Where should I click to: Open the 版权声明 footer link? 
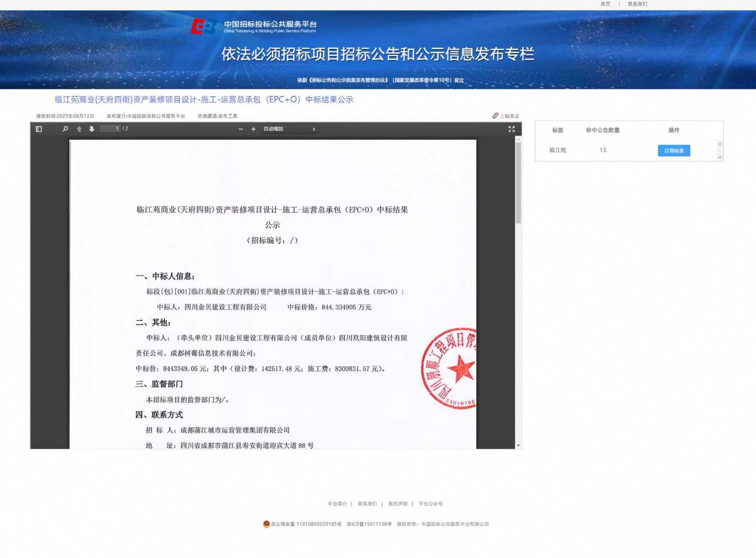[x=397, y=504]
